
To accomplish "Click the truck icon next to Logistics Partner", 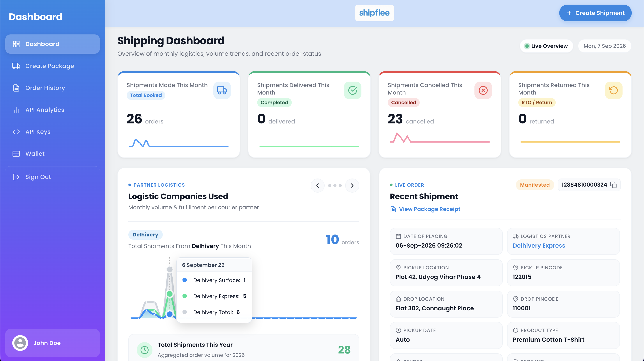I will (x=515, y=236).
